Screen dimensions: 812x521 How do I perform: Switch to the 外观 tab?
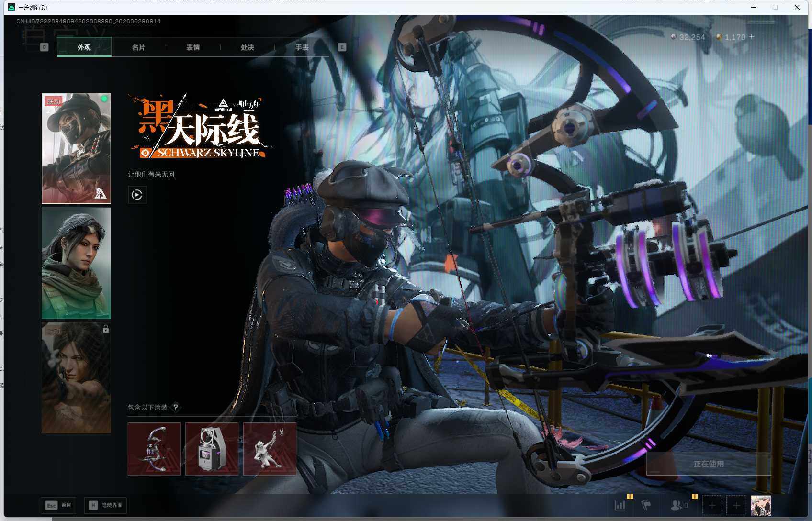click(84, 47)
